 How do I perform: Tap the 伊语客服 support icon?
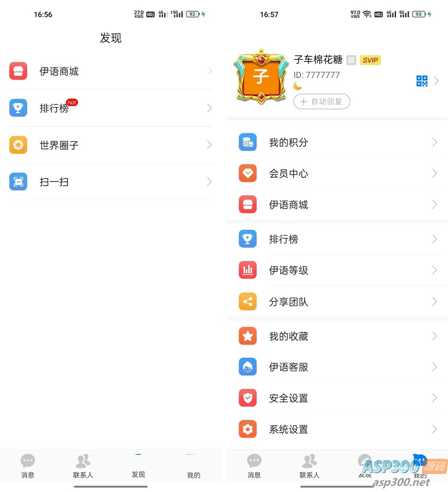247,367
